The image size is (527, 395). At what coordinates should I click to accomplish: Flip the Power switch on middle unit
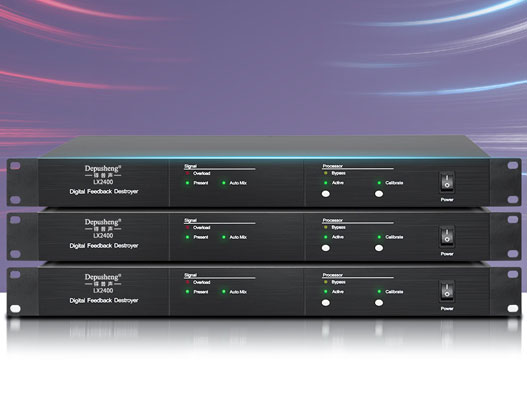click(447, 236)
